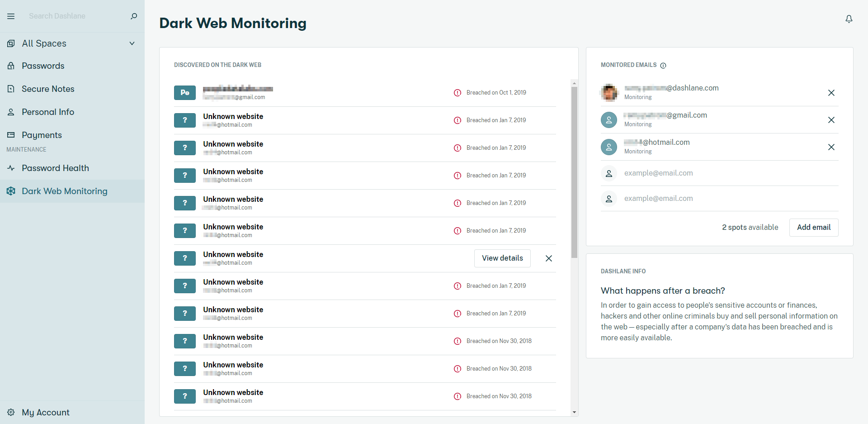
Task: Click the Payments card icon
Action: (11, 134)
